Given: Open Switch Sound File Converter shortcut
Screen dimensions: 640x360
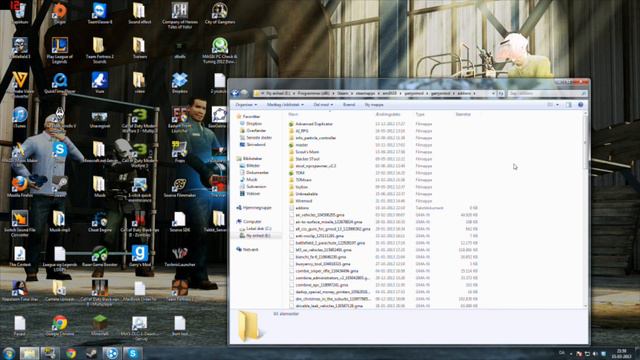Looking at the screenshot, I should [x=20, y=224].
